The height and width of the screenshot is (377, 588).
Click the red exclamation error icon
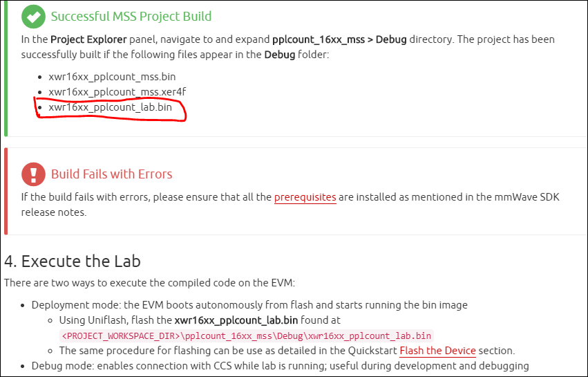(33, 174)
